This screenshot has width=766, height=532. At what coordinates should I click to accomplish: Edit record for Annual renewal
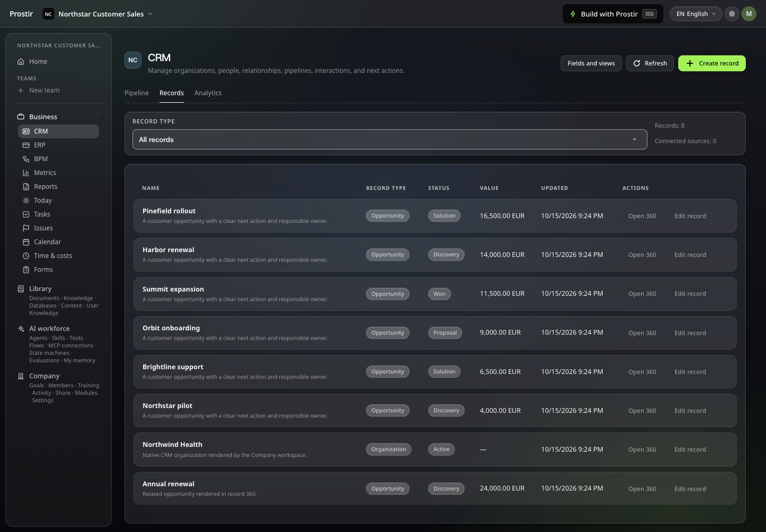(690, 489)
